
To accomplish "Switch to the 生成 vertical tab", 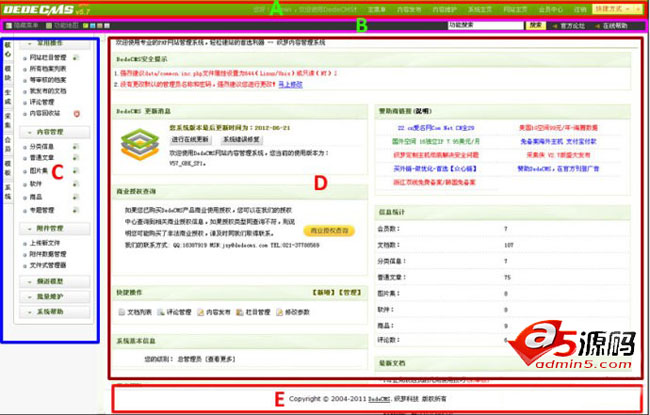I will click(8, 97).
